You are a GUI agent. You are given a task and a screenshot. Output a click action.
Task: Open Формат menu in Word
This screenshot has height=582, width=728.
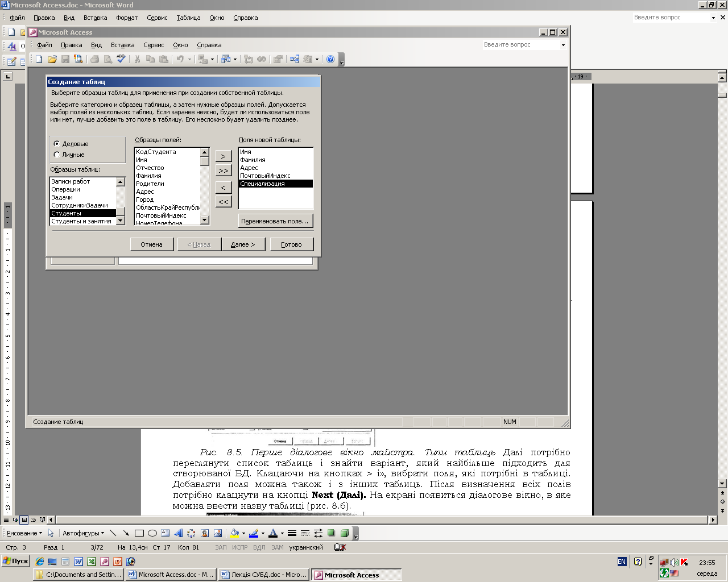pos(127,18)
